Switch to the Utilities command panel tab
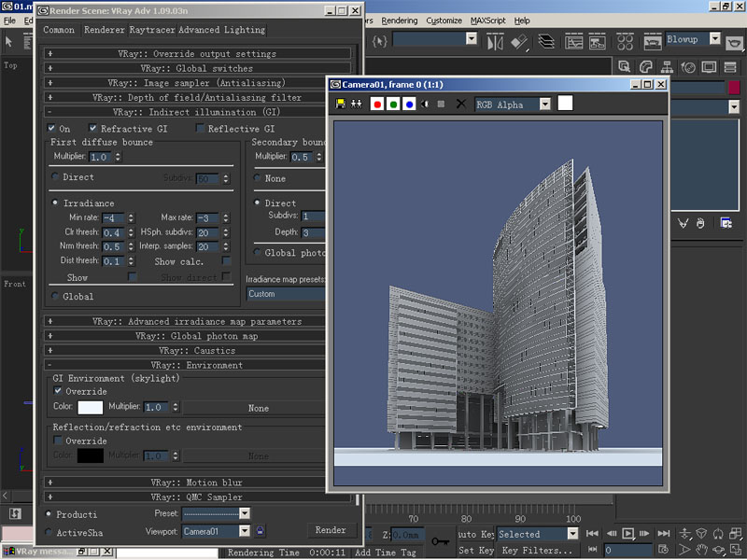 (x=730, y=67)
